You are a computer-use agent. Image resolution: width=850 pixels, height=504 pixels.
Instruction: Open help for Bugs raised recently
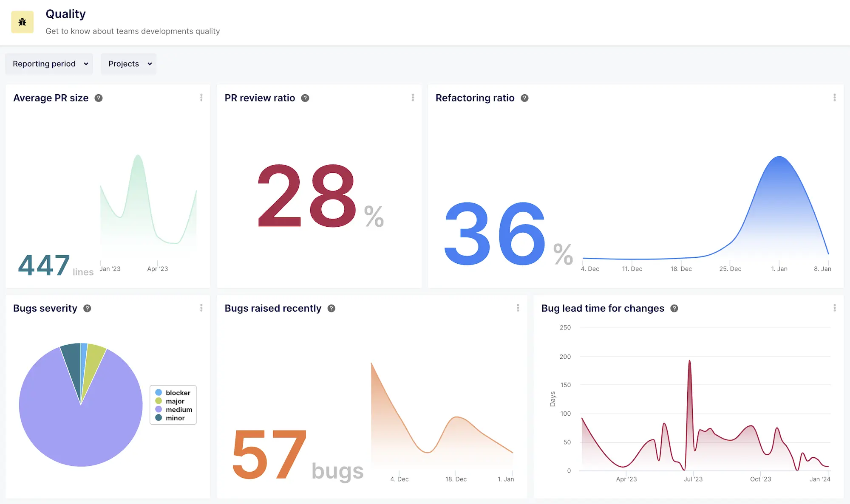click(331, 308)
